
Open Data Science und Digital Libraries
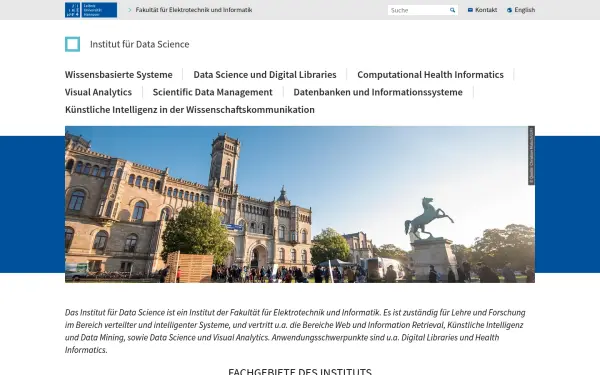pyautogui.click(x=265, y=75)
